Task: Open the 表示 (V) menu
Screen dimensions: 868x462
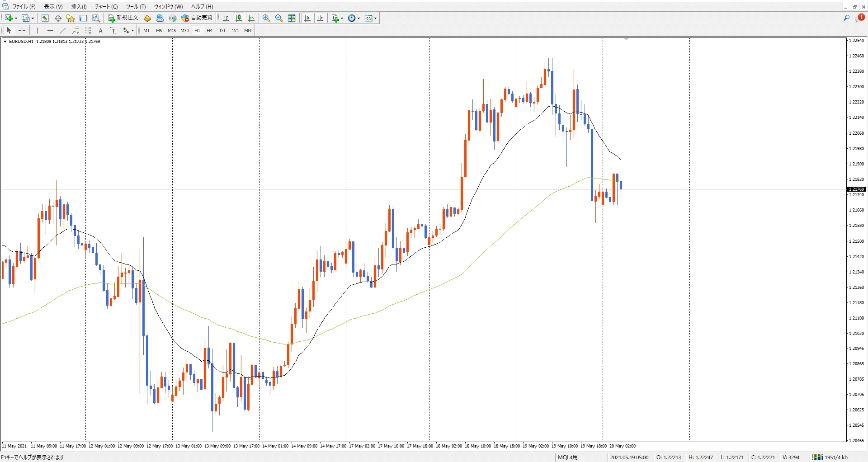Action: tap(53, 6)
